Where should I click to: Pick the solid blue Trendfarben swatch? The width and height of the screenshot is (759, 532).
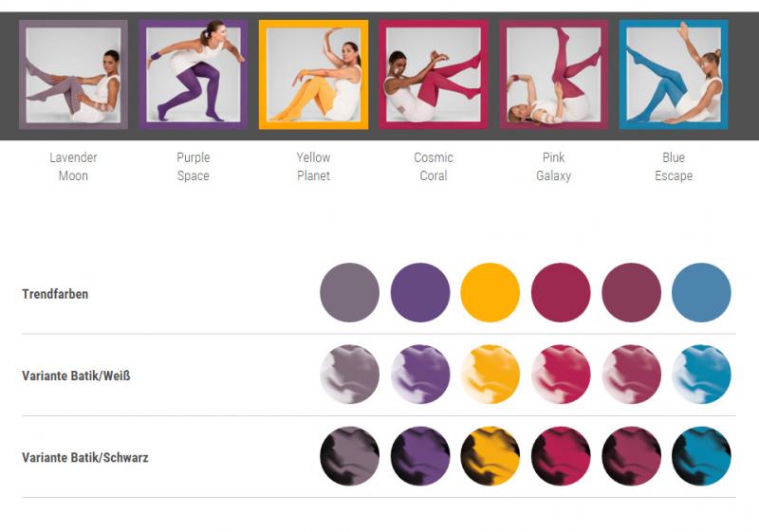click(x=701, y=293)
